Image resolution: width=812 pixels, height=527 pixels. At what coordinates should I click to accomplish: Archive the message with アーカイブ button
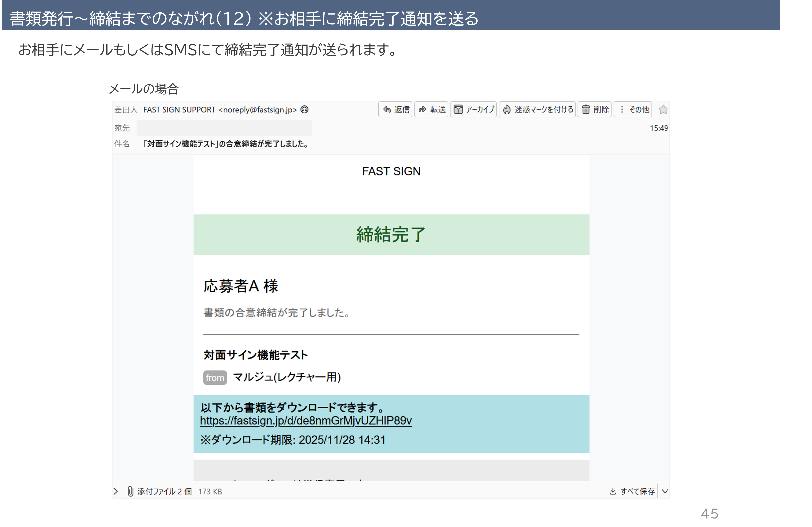pos(474,109)
